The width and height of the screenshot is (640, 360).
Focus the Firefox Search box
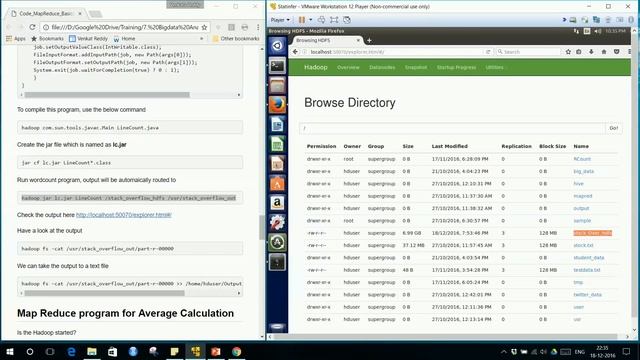[528, 52]
